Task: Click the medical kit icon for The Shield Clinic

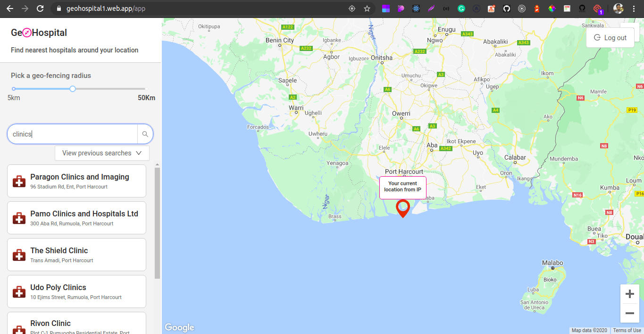Action: [19, 255]
